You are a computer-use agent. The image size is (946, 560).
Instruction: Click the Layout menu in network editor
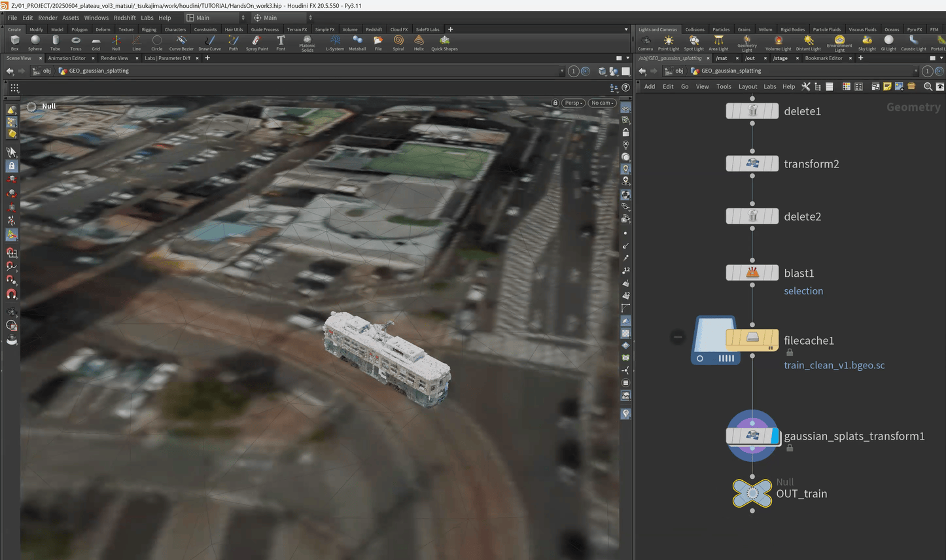tap(747, 86)
